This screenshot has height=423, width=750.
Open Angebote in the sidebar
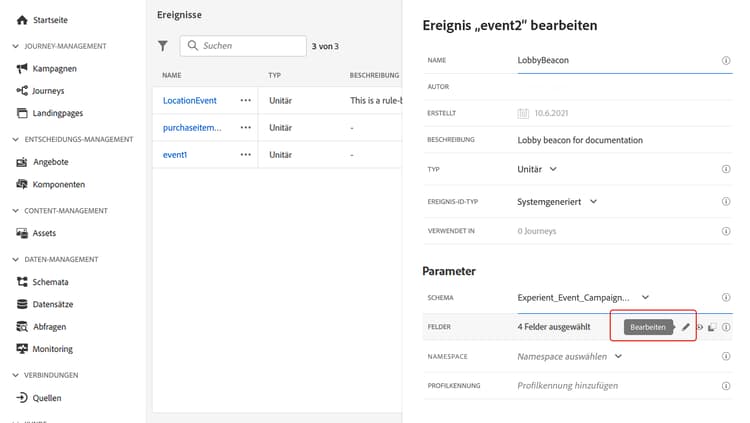[x=51, y=162]
